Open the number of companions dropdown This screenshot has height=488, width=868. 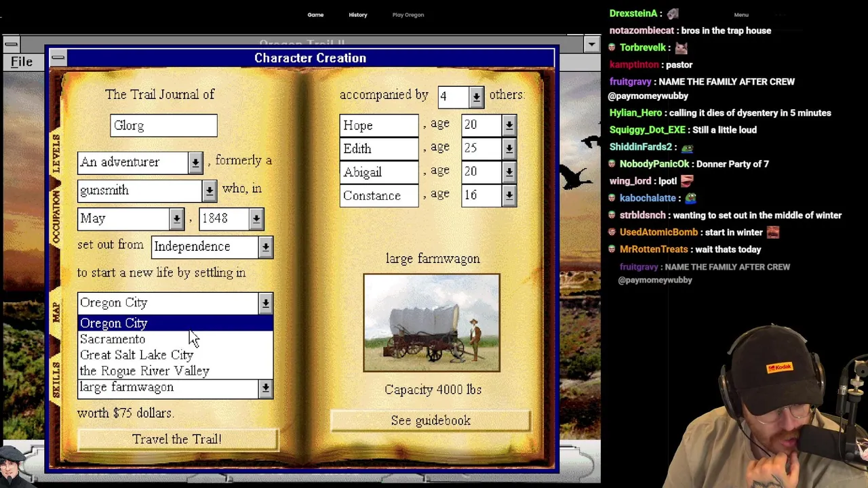click(x=476, y=96)
